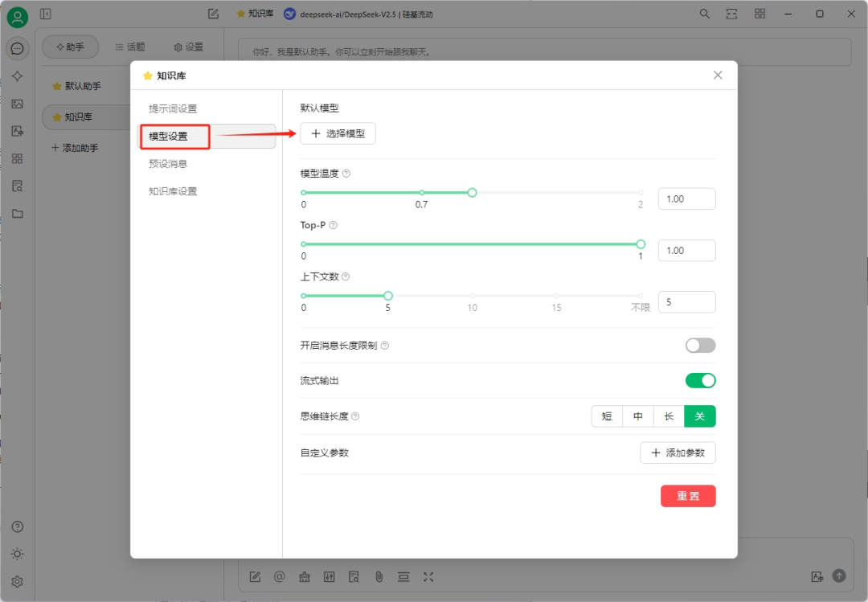Click the 添加参数 button
Screen dimensions: 868x602
click(x=678, y=453)
